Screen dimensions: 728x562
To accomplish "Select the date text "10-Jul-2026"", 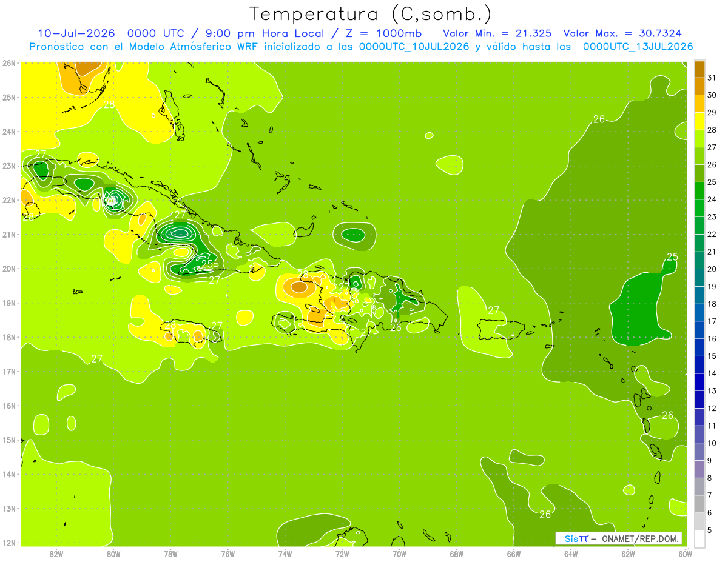I will coord(76,33).
